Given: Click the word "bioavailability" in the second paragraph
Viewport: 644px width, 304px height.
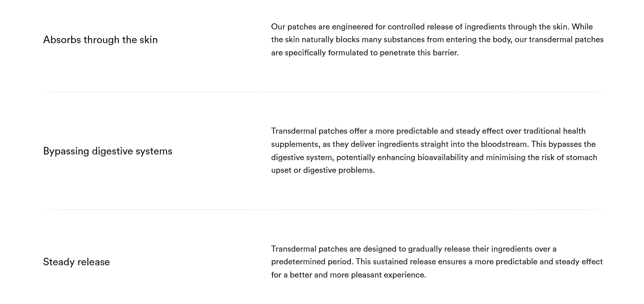Looking at the screenshot, I should tap(443, 157).
